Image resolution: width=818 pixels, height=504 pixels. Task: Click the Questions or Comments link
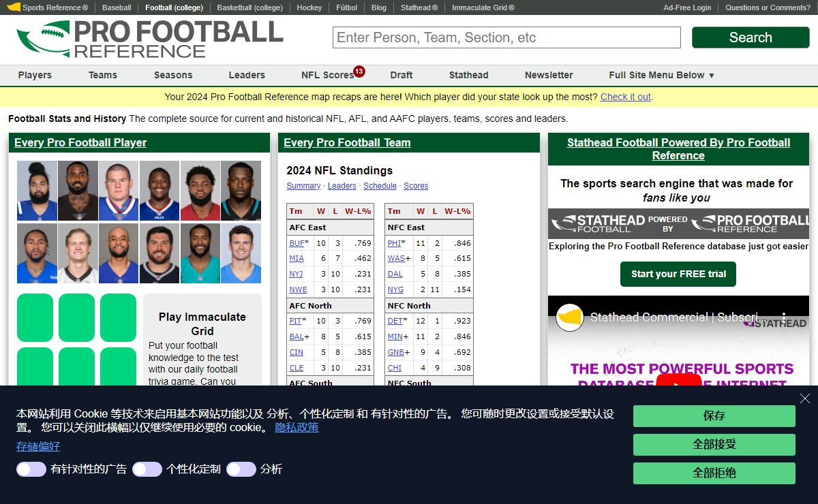coord(768,7)
